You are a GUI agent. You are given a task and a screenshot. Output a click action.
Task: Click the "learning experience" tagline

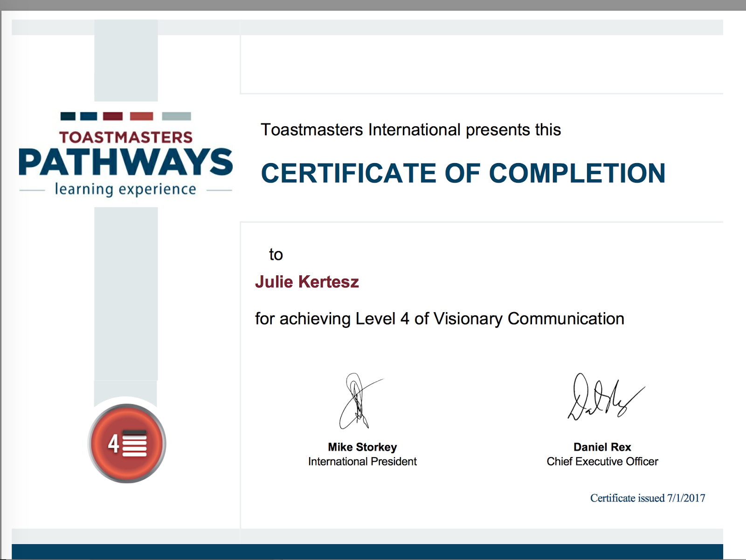tap(125, 189)
